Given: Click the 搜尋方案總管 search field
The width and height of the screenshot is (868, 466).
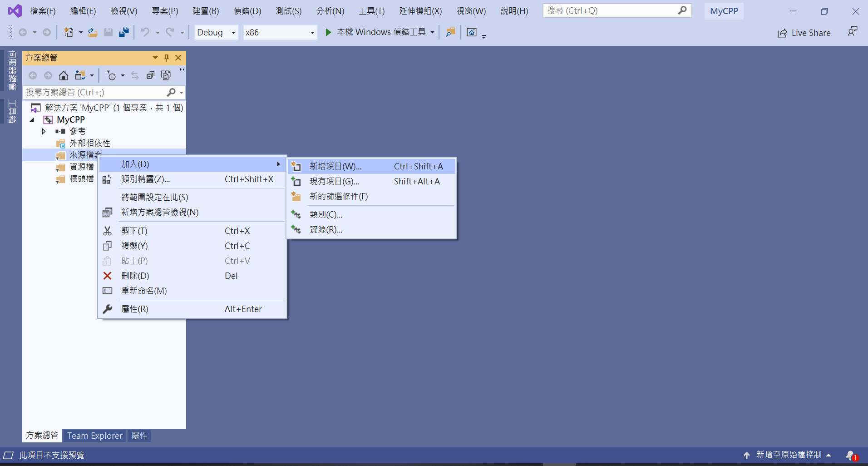Looking at the screenshot, I should click(x=95, y=92).
